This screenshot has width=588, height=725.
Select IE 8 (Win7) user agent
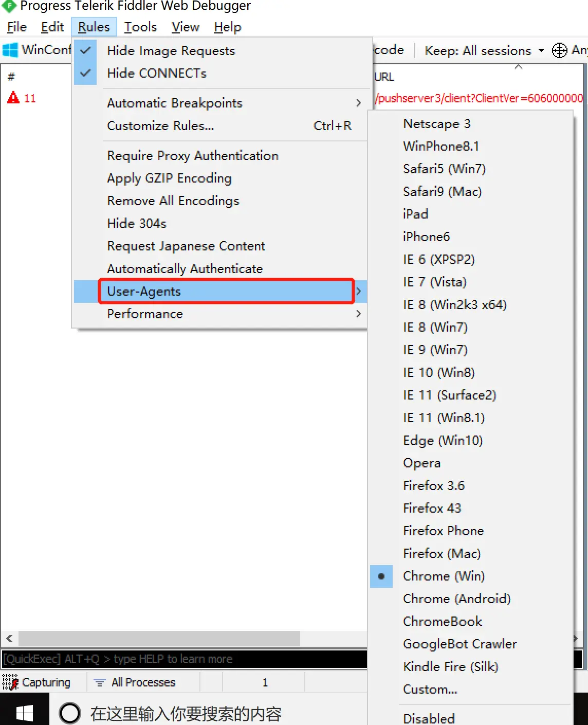point(470,327)
